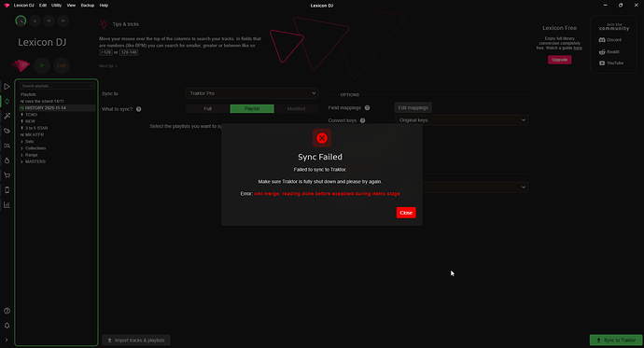Click the Playlists root label
This screenshot has height=348, width=644.
tap(28, 94)
